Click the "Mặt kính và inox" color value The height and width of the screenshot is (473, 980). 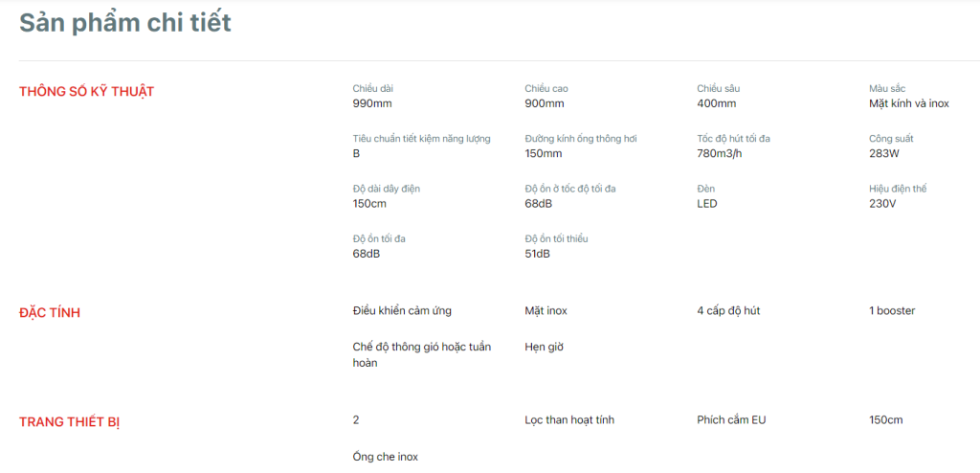908,103
